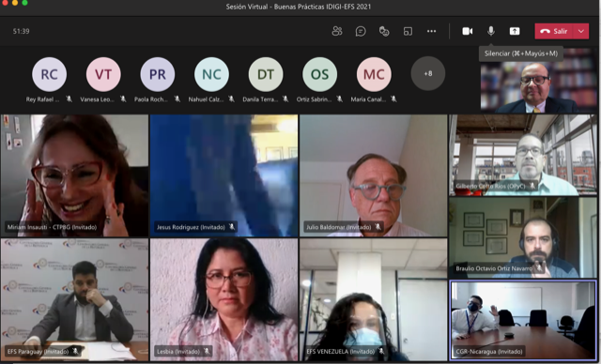Click the self-view video thumbnail
The width and height of the screenshot is (601, 364).
point(538,81)
